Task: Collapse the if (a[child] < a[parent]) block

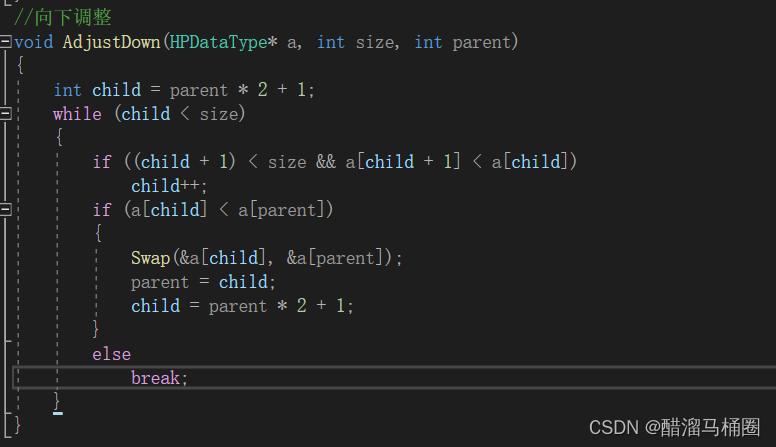Action: point(5,210)
